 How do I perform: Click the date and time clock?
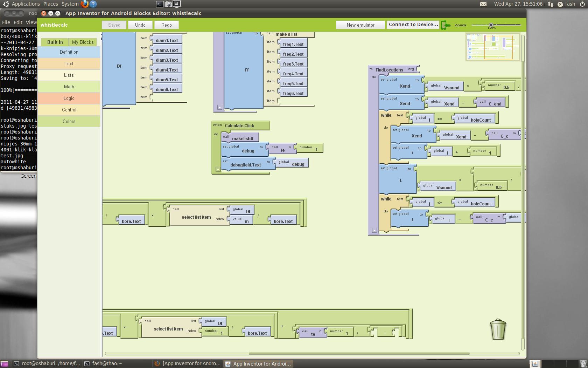[x=518, y=4]
